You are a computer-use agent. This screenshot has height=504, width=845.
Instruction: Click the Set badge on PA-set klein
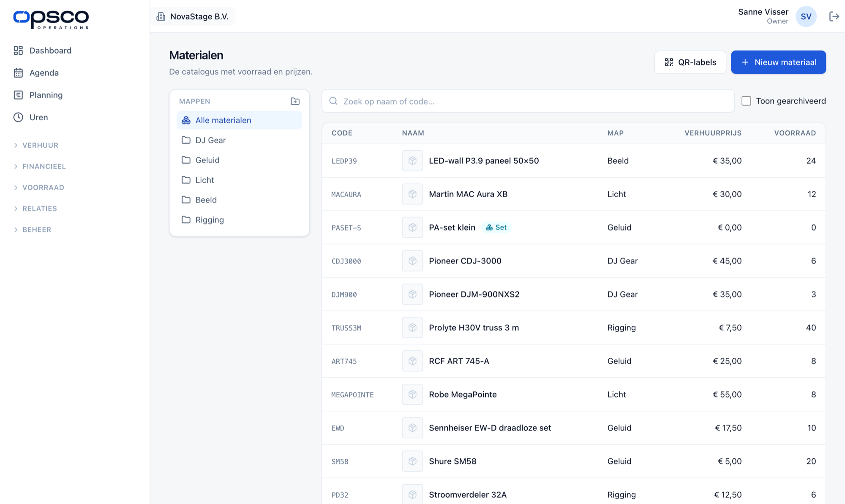coord(496,228)
